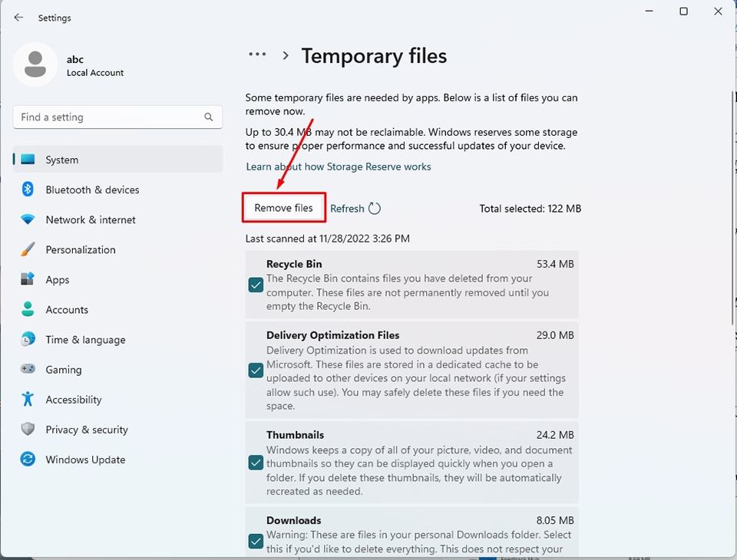This screenshot has width=737, height=560.
Task: Click the Refresh link
Action: [x=347, y=209]
